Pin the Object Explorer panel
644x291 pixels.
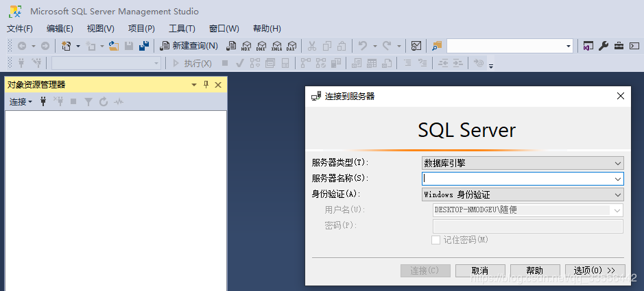[206, 85]
